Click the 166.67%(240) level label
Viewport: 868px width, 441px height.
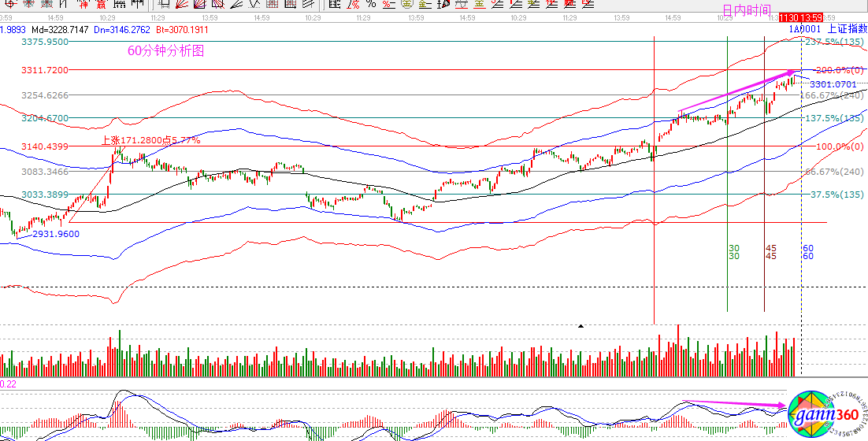(x=833, y=95)
